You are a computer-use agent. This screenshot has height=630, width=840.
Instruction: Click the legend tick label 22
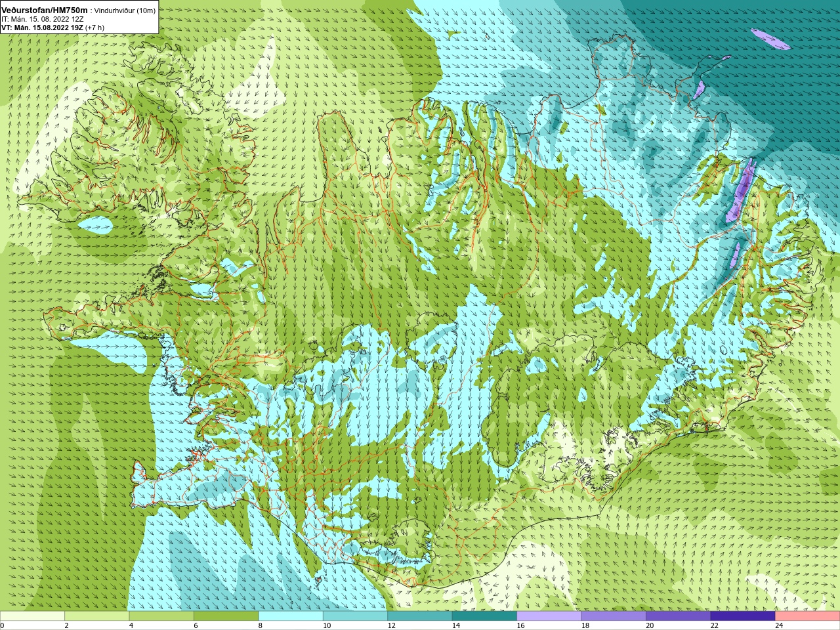714,625
